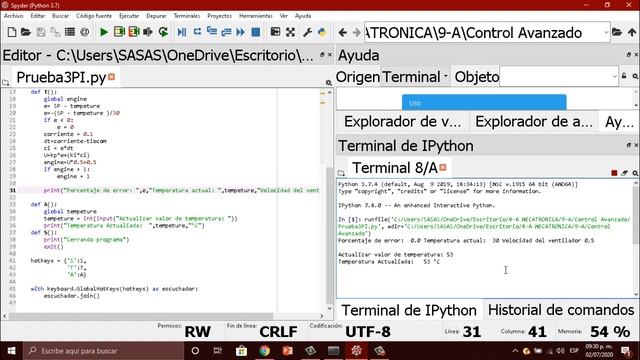Re-run the last script
This screenshot has height=360, width=640.
click(x=163, y=32)
